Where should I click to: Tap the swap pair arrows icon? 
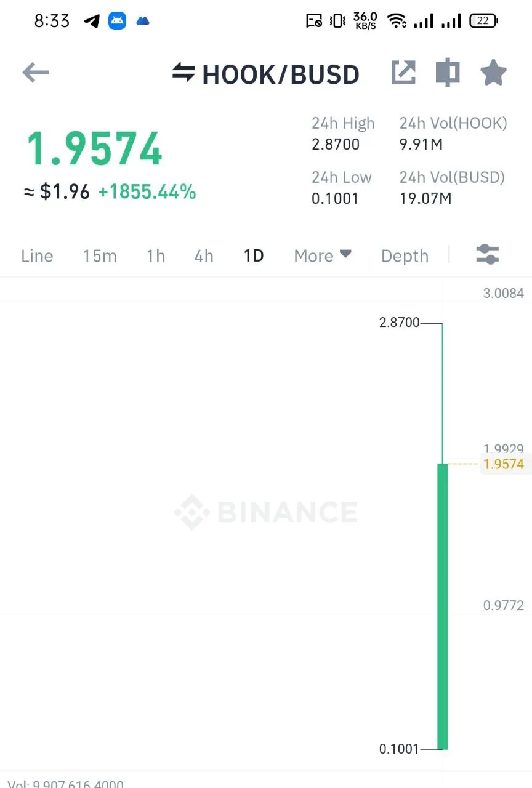(183, 72)
